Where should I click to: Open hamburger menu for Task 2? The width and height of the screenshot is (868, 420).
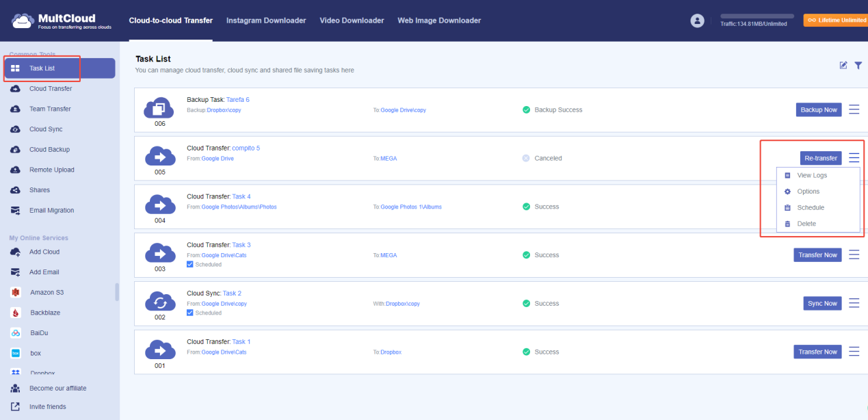pyautogui.click(x=854, y=303)
